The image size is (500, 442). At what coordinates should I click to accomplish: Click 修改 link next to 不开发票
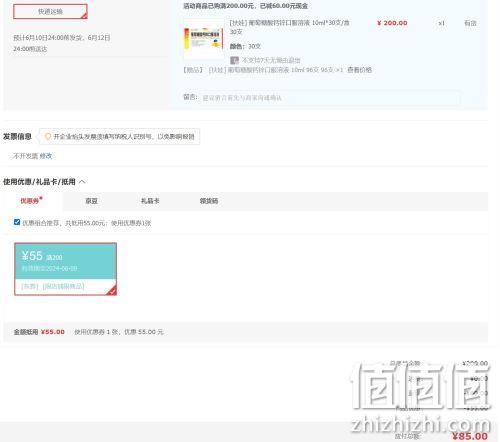tap(46, 156)
